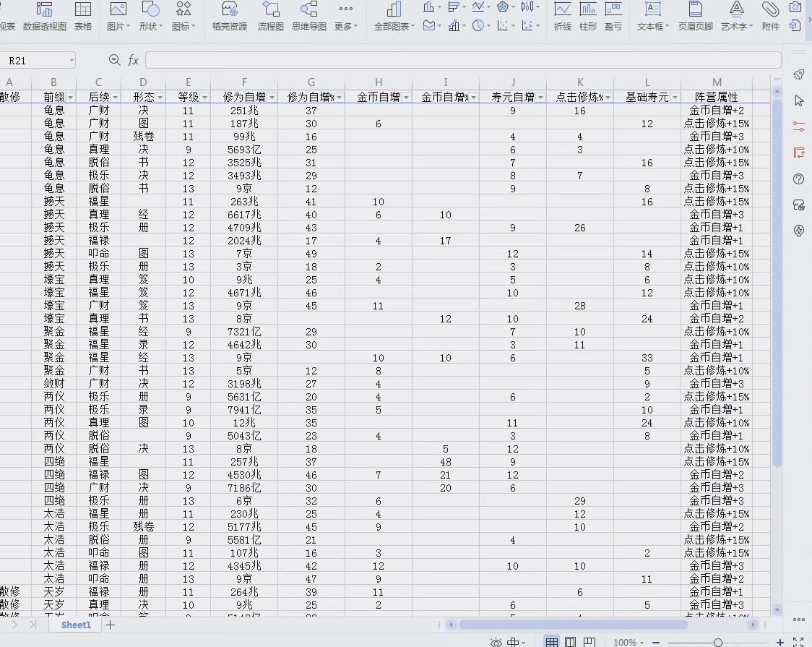Switch to page break preview
The image size is (812, 647).
point(589,643)
